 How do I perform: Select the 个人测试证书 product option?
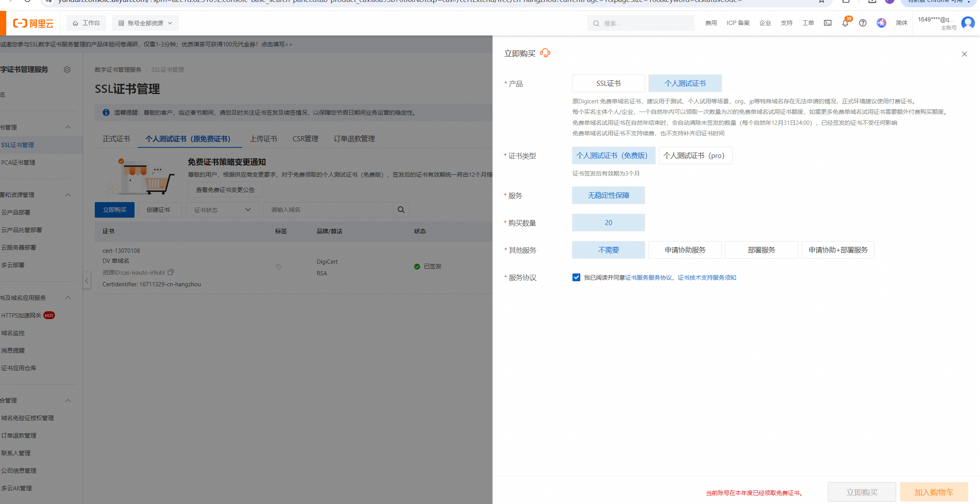pyautogui.click(x=685, y=83)
